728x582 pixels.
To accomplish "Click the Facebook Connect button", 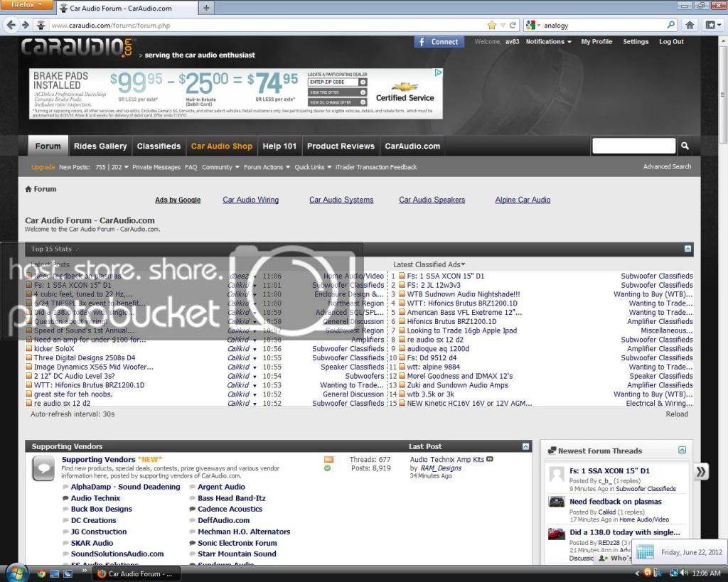I will pyautogui.click(x=439, y=42).
